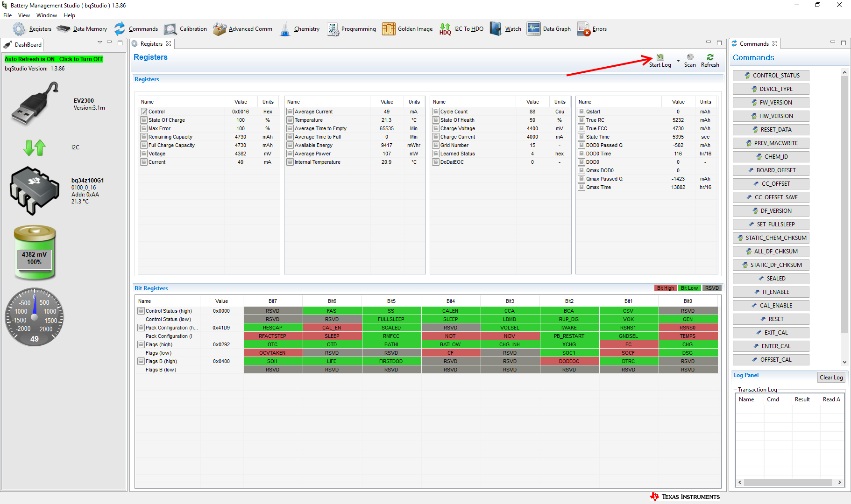Scan the registers once
The height and width of the screenshot is (504, 851).
(690, 61)
